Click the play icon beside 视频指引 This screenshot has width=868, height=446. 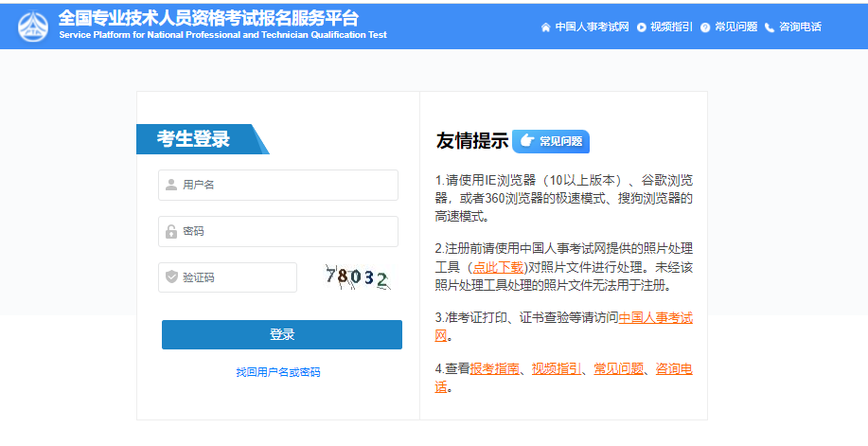[x=642, y=27]
